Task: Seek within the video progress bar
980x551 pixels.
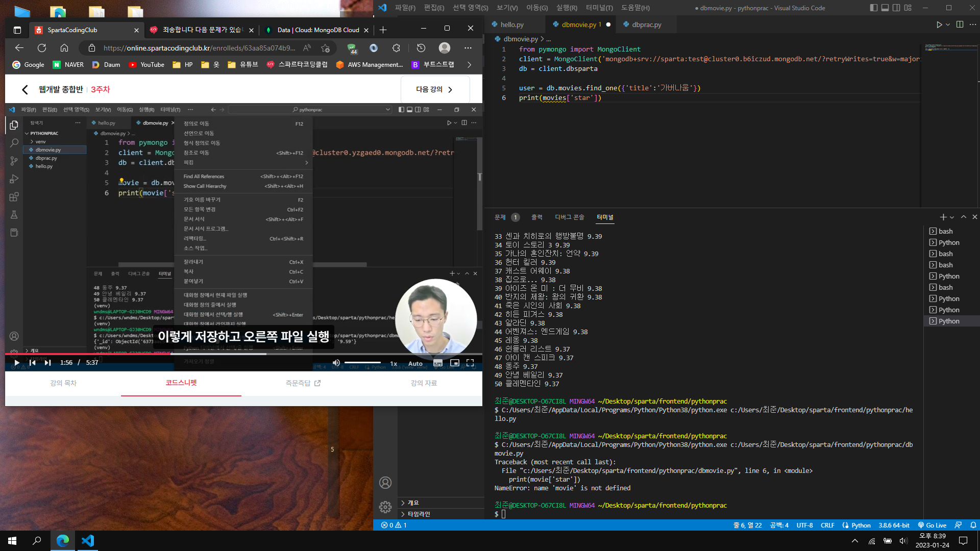Action: (243, 354)
